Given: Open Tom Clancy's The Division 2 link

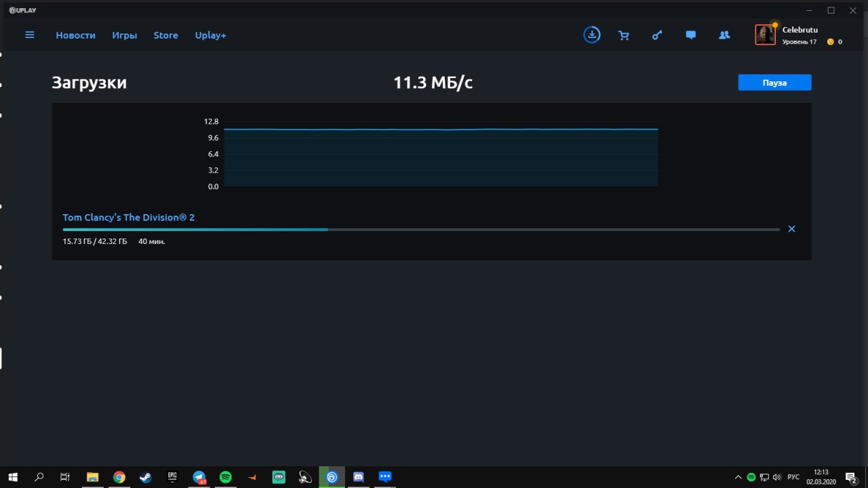Looking at the screenshot, I should 129,218.
